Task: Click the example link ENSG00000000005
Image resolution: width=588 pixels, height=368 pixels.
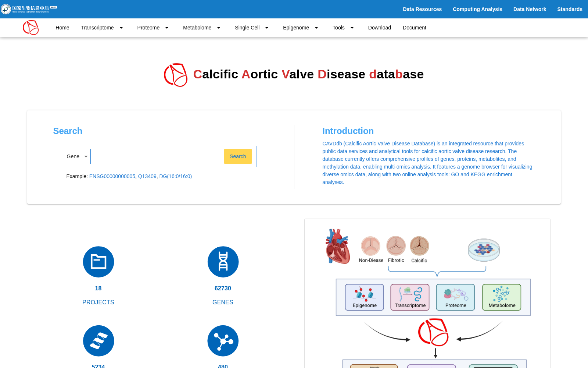Action: (112, 176)
